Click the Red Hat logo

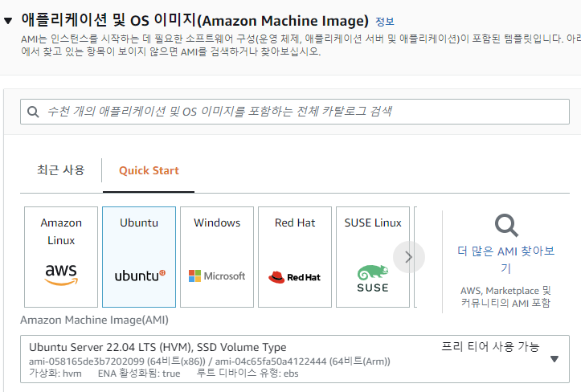coord(295,277)
